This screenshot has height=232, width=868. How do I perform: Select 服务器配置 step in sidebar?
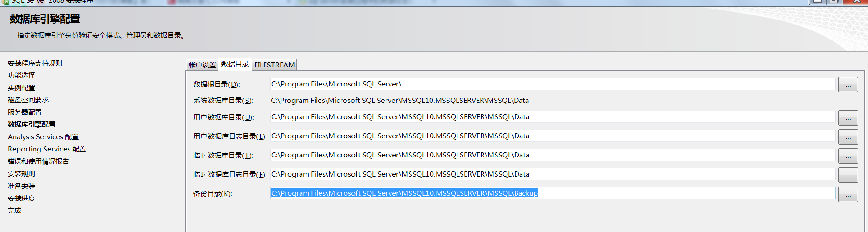[25, 112]
